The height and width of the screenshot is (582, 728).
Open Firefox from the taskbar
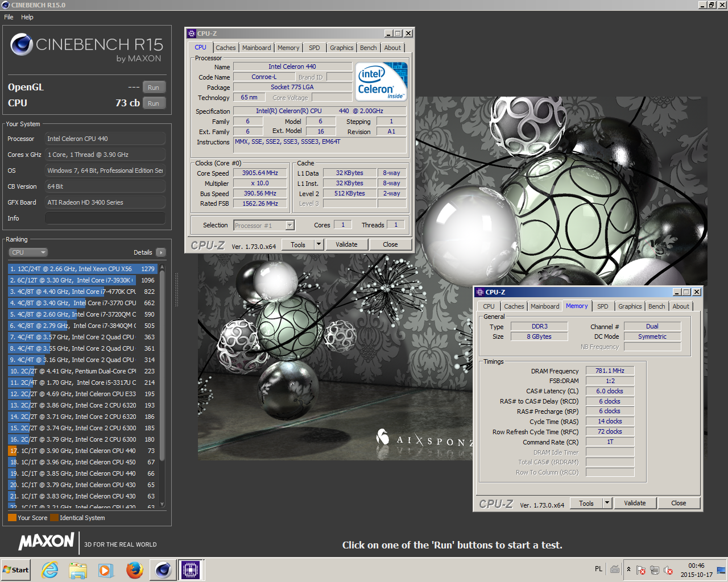coord(135,569)
